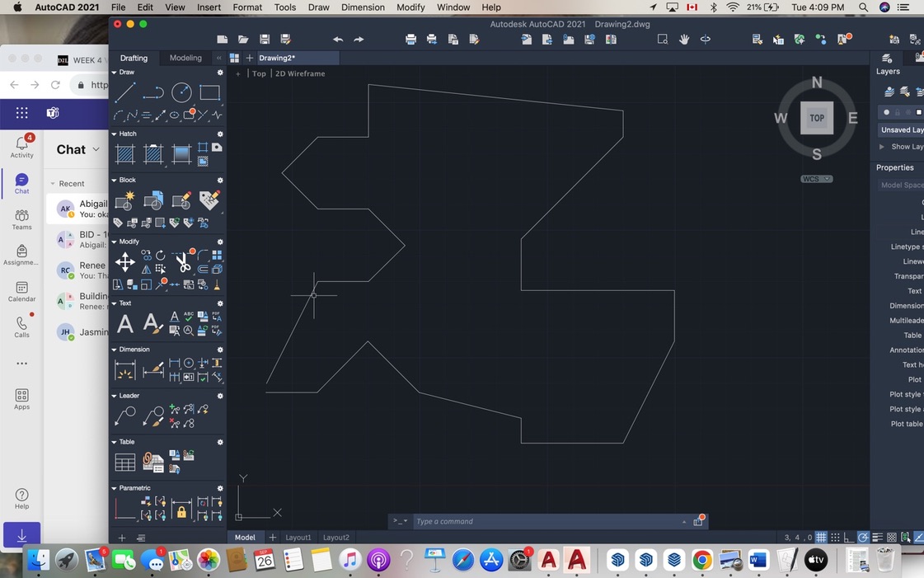
Task: Switch to the Modeling tab
Action: click(x=185, y=58)
